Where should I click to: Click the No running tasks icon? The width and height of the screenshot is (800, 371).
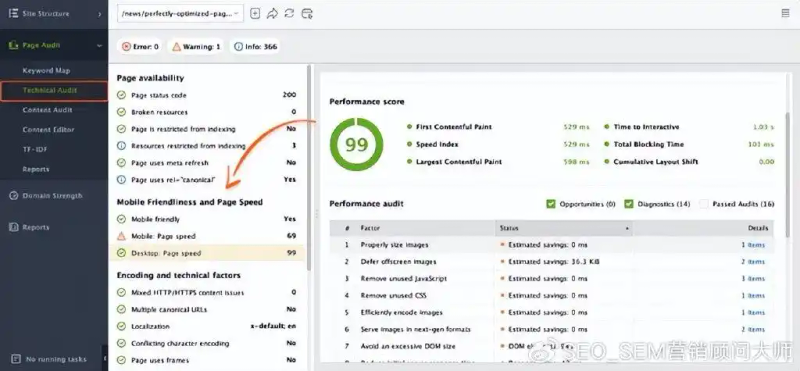(x=16, y=359)
